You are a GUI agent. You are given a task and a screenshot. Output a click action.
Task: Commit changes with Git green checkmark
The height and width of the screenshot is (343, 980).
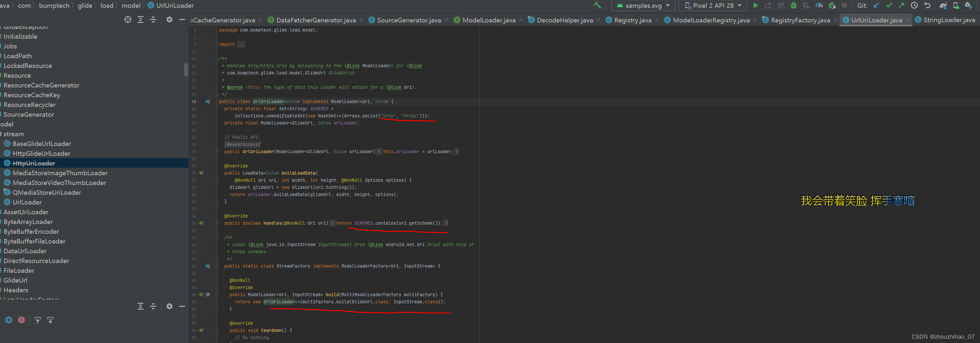[x=889, y=5]
